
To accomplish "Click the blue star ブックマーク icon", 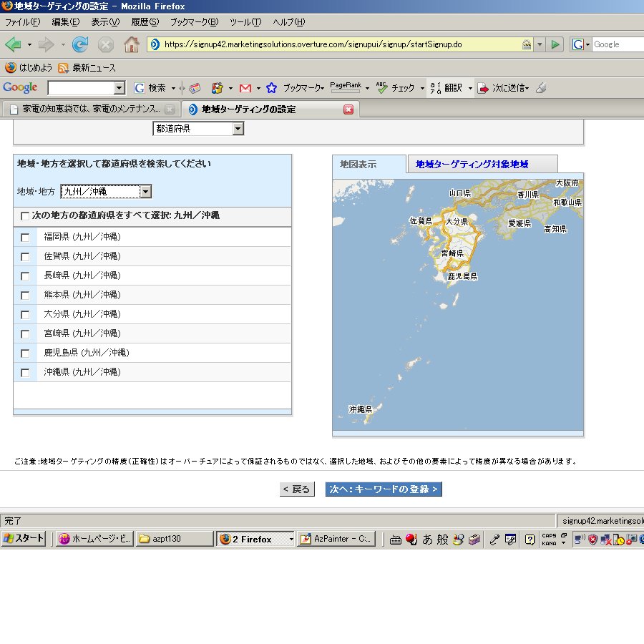I will click(x=271, y=88).
